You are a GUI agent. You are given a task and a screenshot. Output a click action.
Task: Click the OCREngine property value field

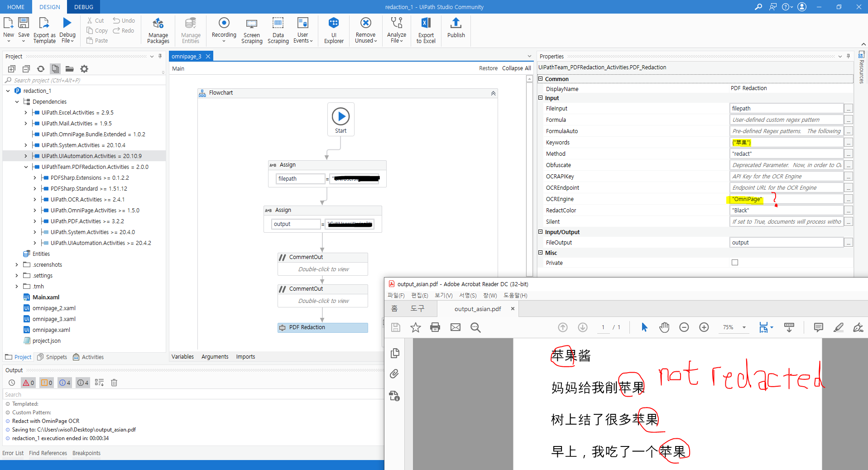point(786,199)
